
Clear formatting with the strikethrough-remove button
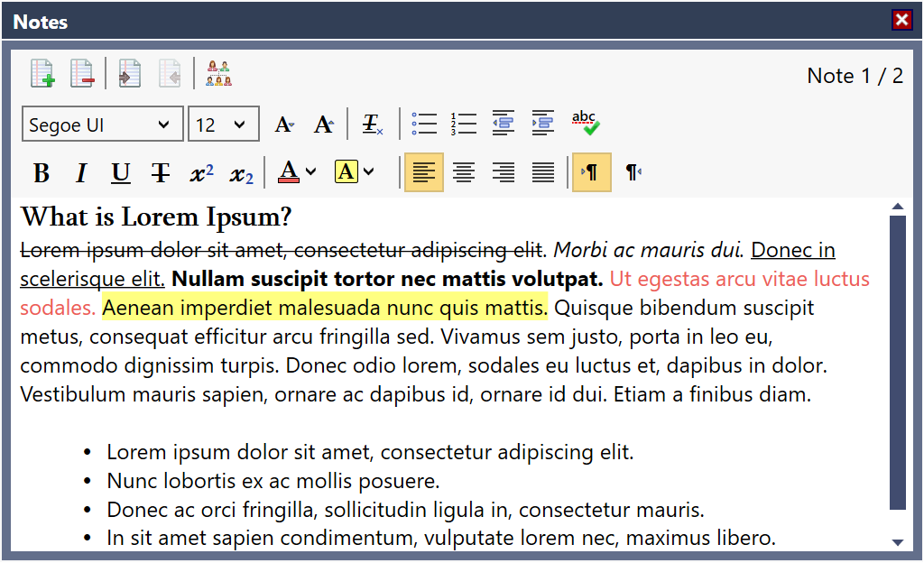coord(371,124)
